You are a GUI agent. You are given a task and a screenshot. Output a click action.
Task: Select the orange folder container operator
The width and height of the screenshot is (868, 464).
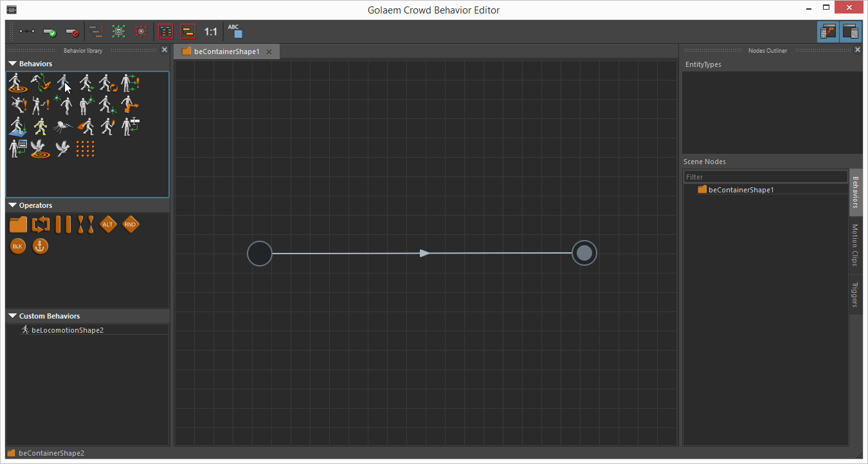18,225
